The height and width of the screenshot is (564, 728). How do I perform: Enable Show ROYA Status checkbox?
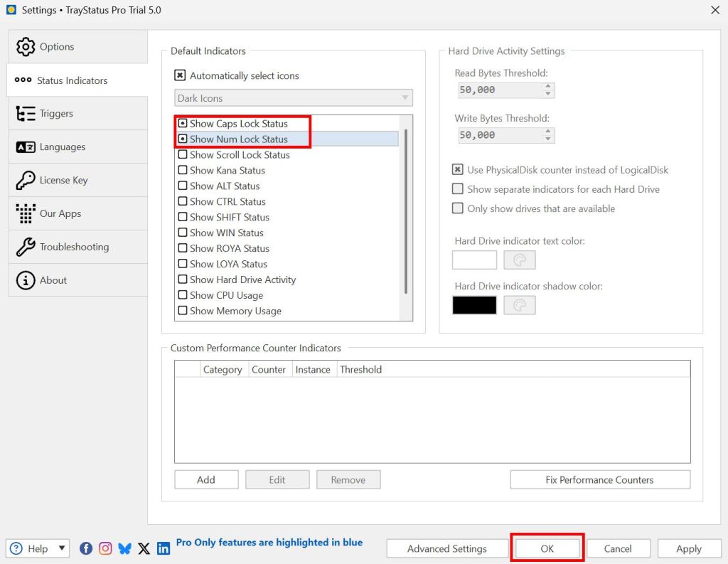(183, 248)
